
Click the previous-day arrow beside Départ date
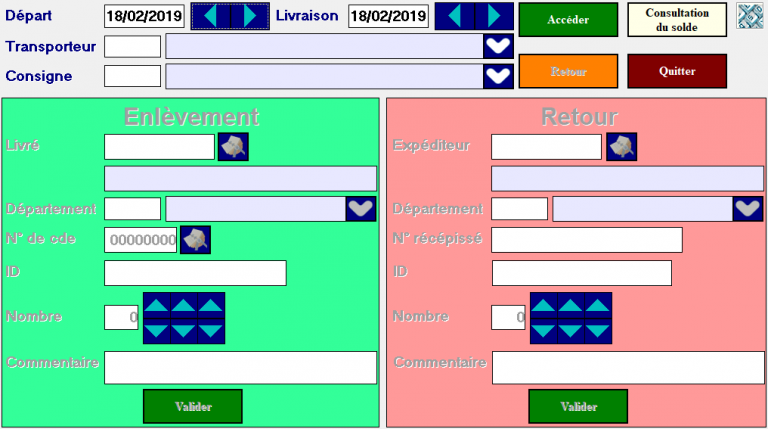click(x=211, y=16)
